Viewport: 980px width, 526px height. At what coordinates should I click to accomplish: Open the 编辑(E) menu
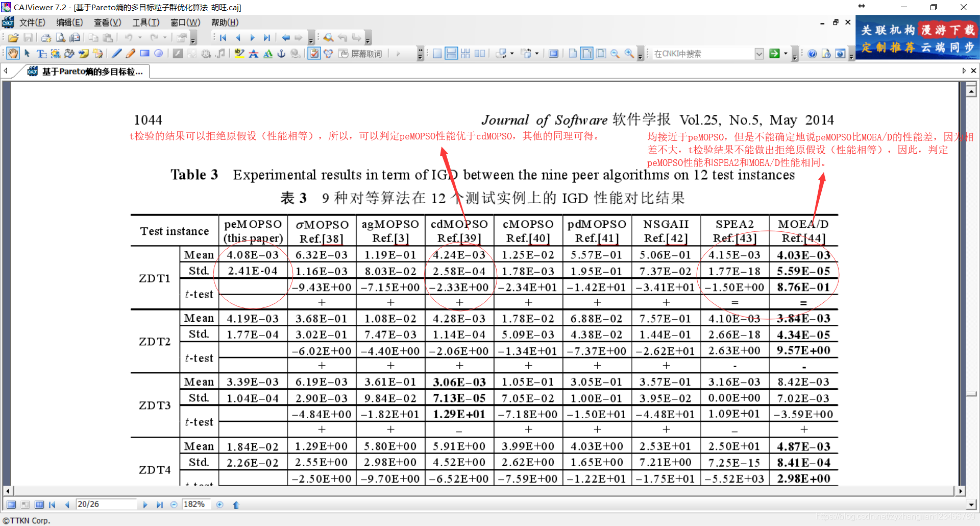69,22
